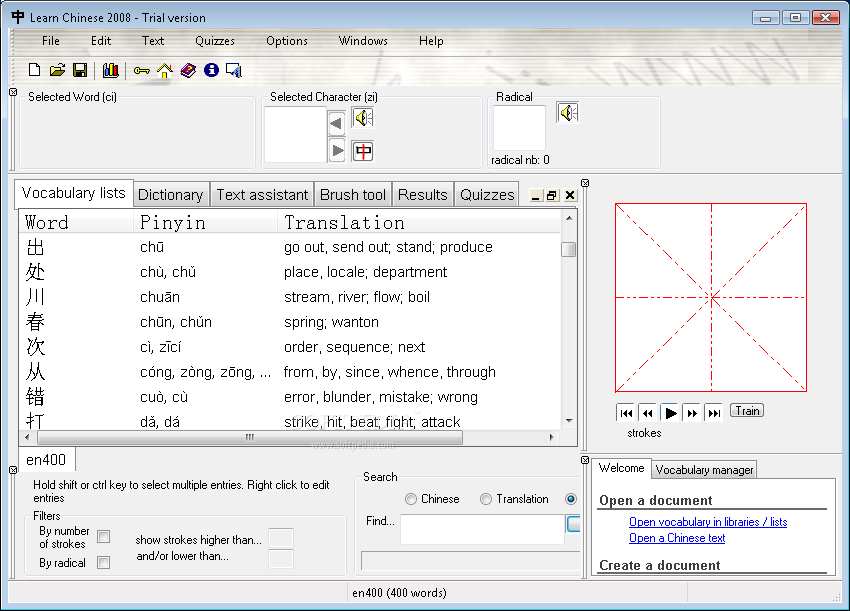850x611 pixels.
Task: Collapse the Selected Word panel toggle box
Action: (x=14, y=92)
